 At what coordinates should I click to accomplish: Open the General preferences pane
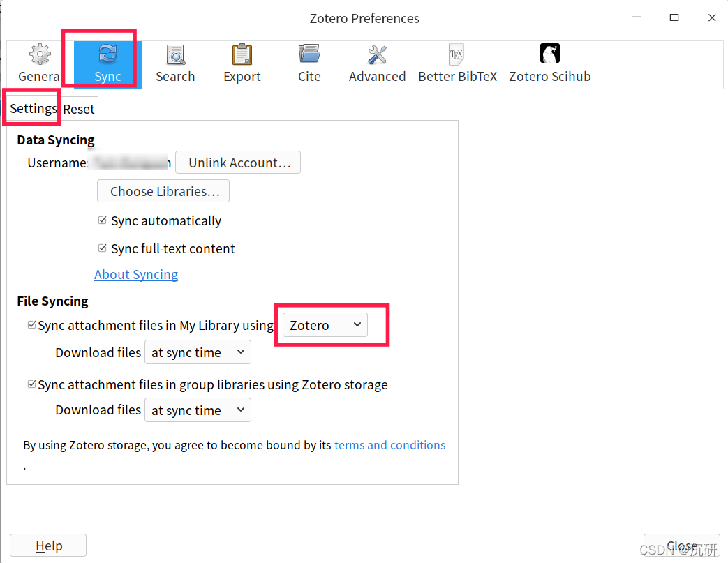tap(40, 64)
